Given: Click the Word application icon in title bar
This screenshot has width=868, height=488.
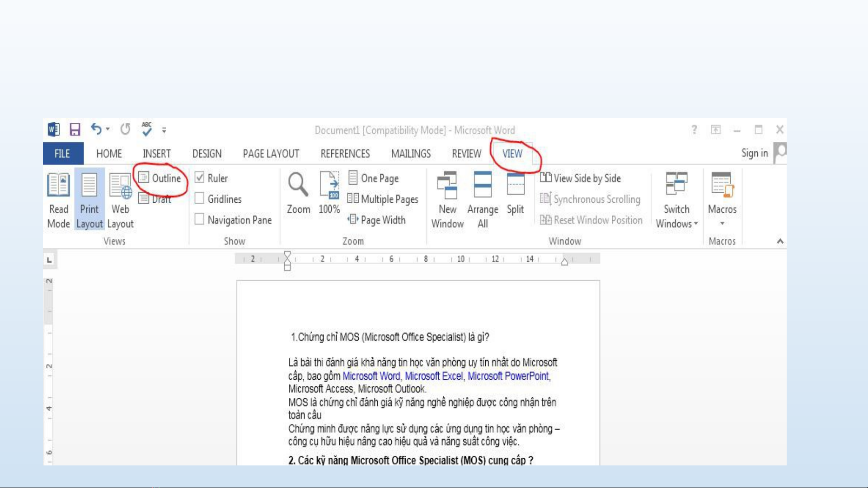Looking at the screenshot, I should (x=53, y=130).
